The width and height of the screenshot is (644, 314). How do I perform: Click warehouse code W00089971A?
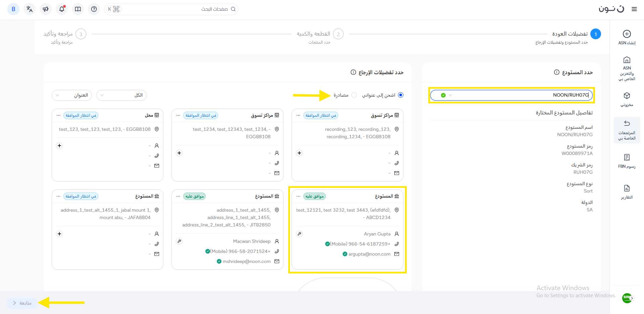577,153
